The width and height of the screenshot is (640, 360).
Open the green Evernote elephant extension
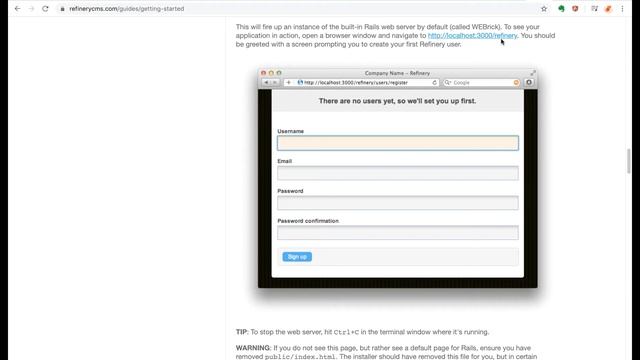click(x=561, y=9)
